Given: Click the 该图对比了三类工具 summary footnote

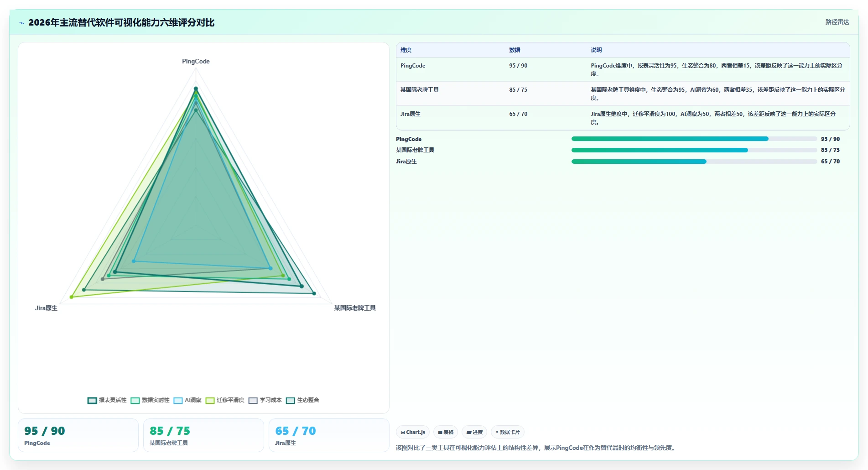Looking at the screenshot, I should click(x=536, y=448).
